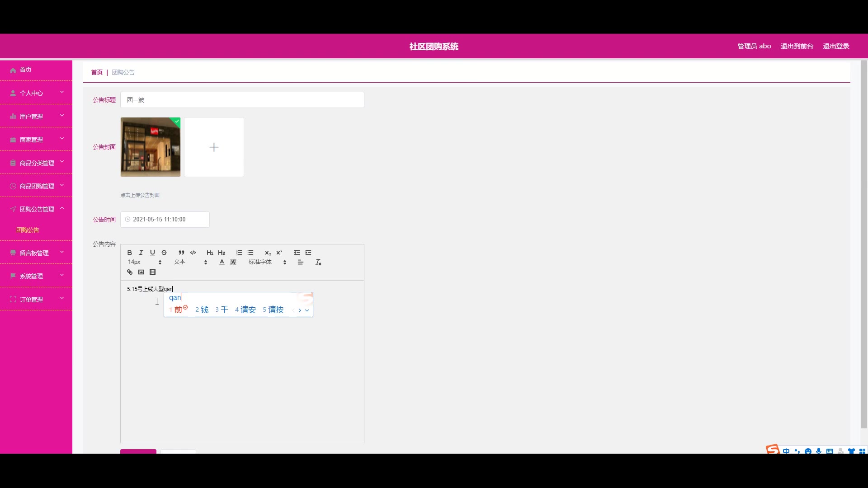Select the 团购公告 submenu item
868x488 pixels.
pos(28,230)
